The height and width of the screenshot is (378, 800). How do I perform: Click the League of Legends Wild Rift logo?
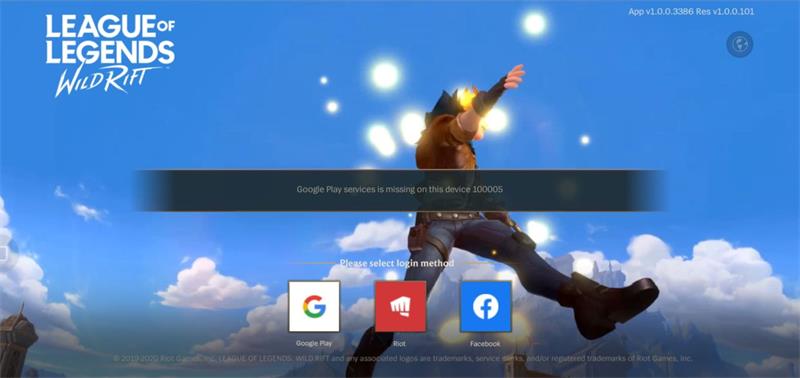(110, 55)
